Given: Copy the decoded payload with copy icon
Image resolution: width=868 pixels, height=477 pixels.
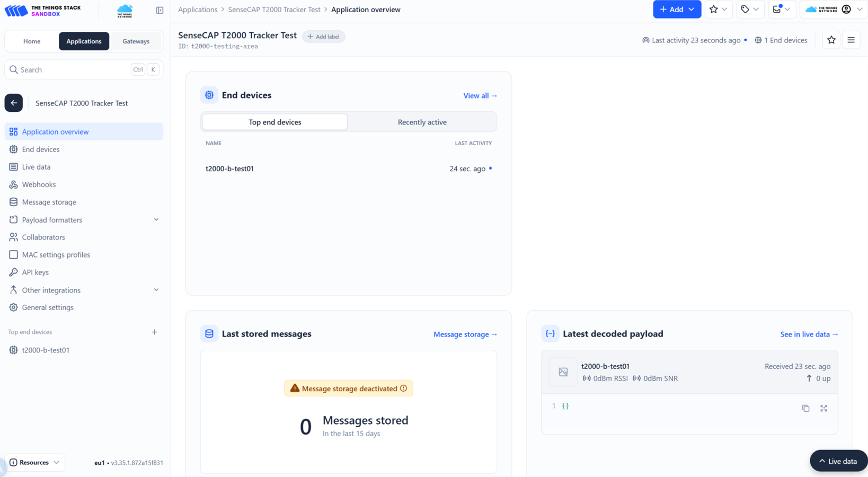Looking at the screenshot, I should tap(805, 408).
